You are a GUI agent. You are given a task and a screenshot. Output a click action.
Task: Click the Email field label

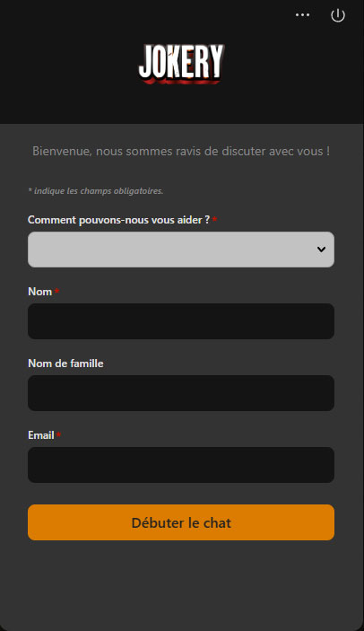tap(41, 435)
